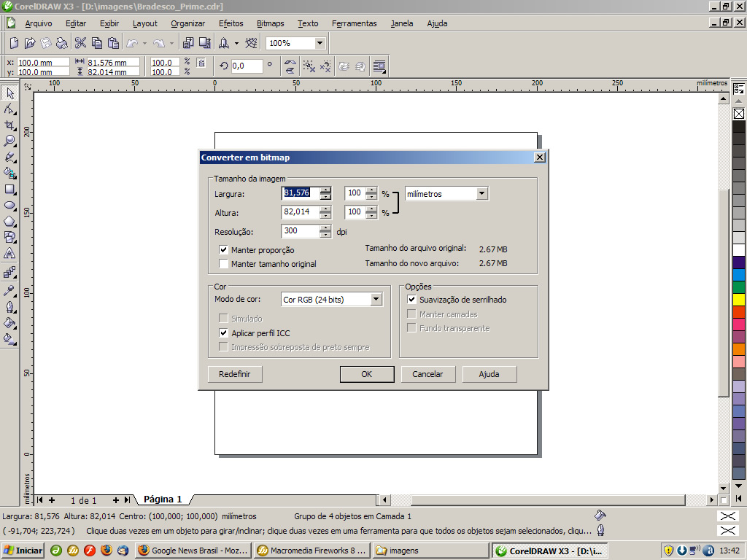This screenshot has height=560, width=747.
Task: Click the Ajuda button in dialog
Action: pos(489,374)
